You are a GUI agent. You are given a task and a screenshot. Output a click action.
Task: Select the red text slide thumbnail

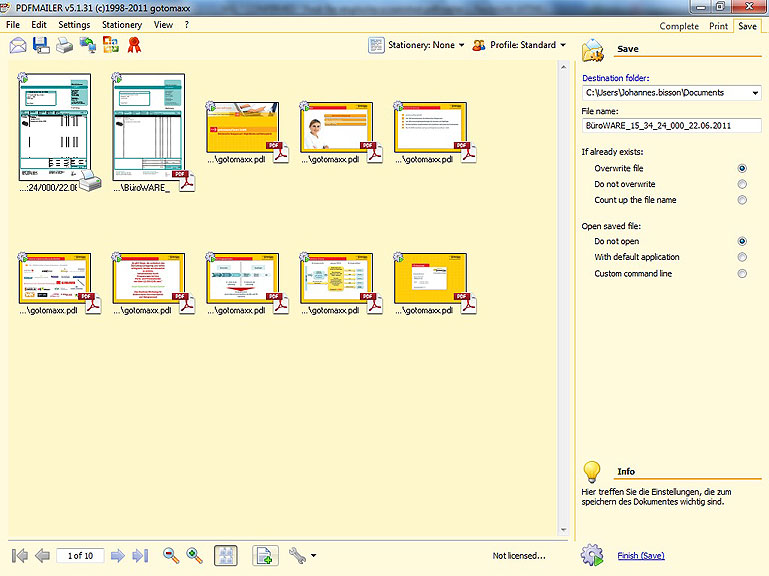149,278
